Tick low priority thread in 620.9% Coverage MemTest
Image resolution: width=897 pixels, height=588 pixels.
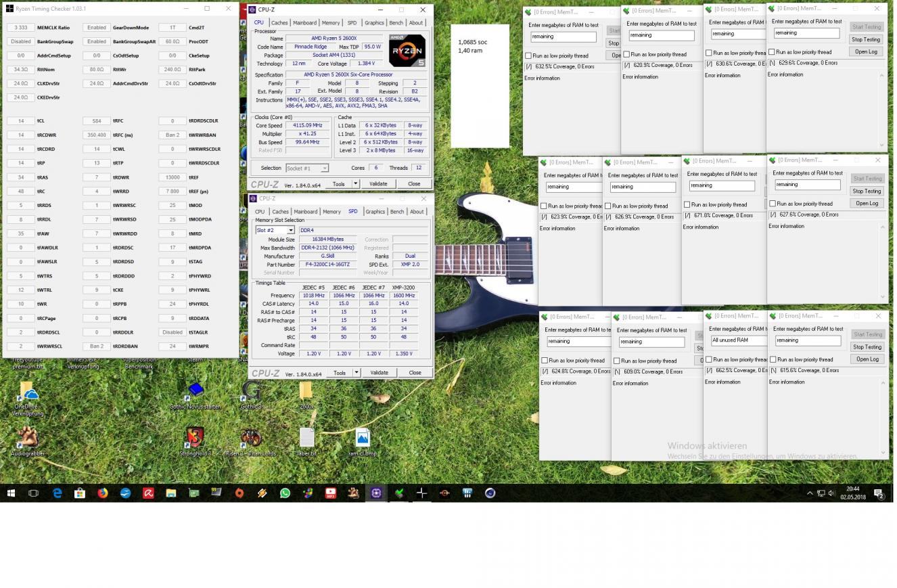626,54
